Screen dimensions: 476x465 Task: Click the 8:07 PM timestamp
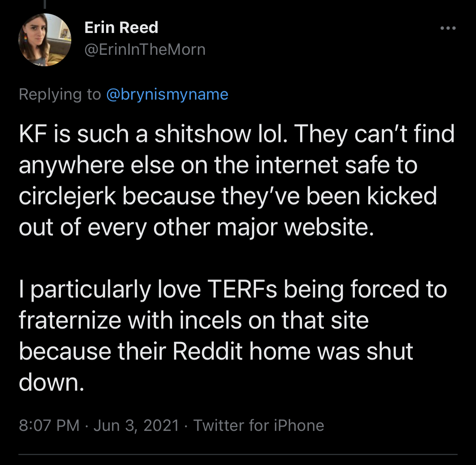49,426
